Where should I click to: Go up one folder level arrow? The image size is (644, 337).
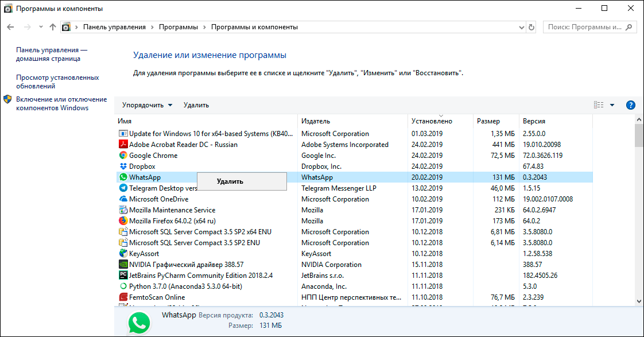pyautogui.click(x=53, y=27)
